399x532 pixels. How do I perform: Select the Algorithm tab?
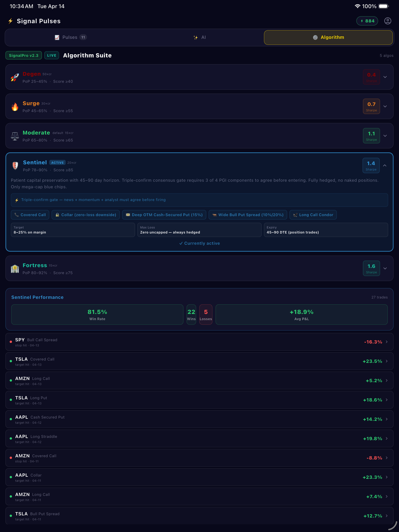pos(328,37)
